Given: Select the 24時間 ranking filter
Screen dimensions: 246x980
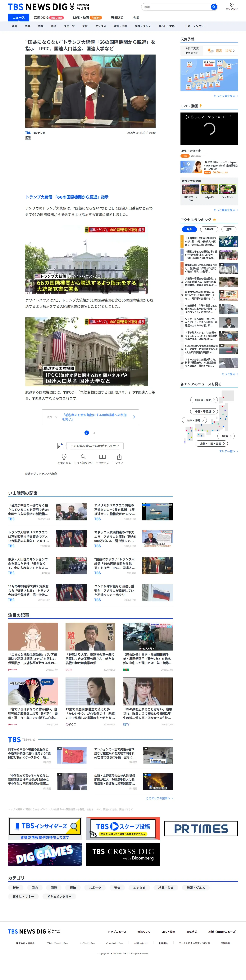Looking at the screenshot, I should pos(209,229).
